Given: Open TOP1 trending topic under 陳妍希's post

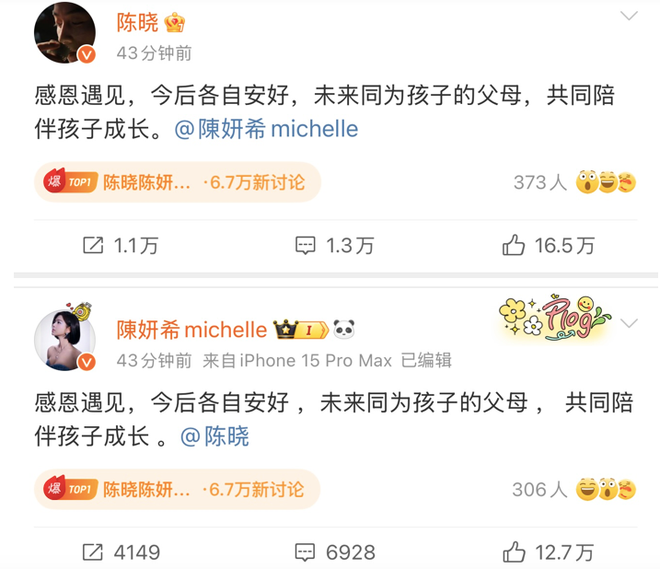Looking at the screenshot, I should [178, 489].
